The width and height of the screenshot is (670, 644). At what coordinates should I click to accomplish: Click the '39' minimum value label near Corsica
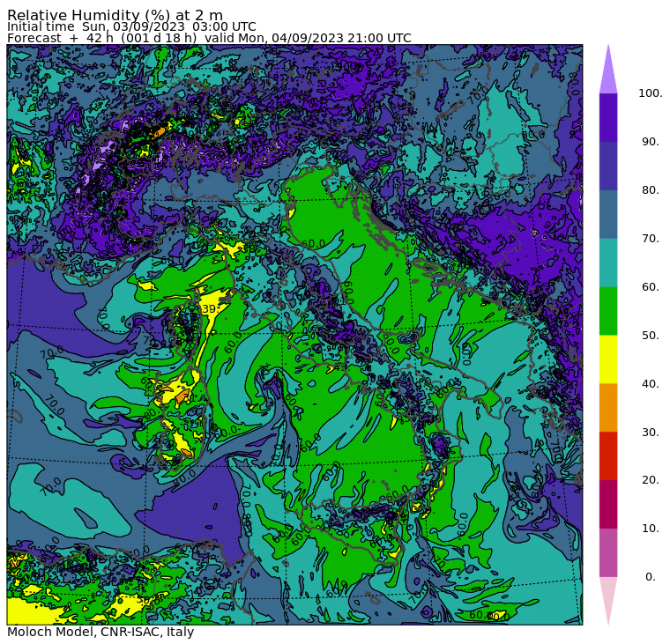pos(209,308)
